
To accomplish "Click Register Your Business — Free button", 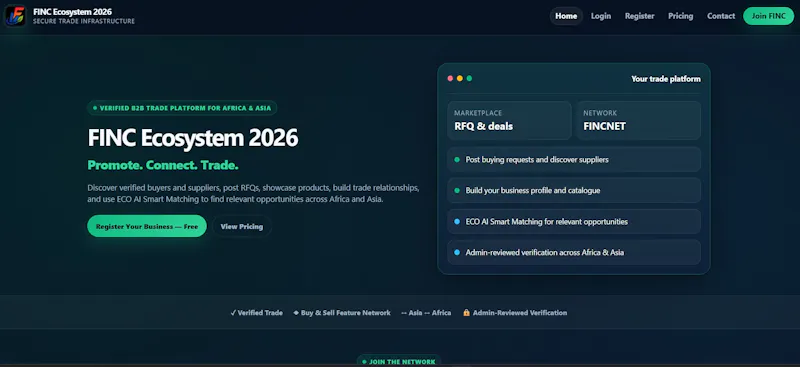I will coord(147,226).
